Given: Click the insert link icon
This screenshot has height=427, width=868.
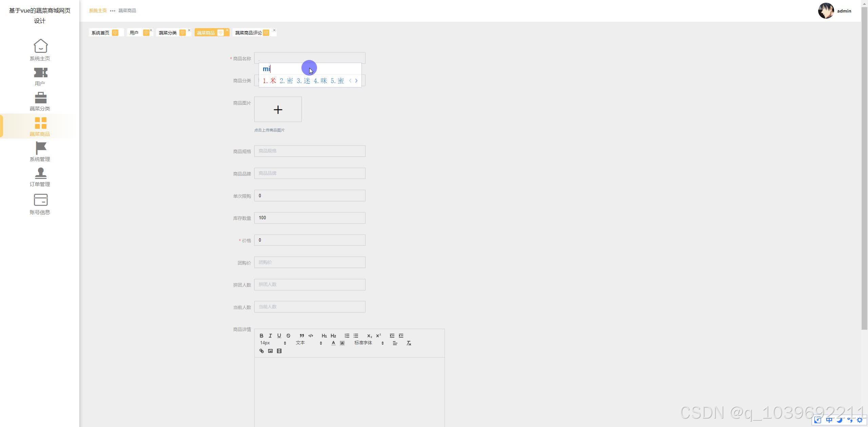Looking at the screenshot, I should coord(261,351).
